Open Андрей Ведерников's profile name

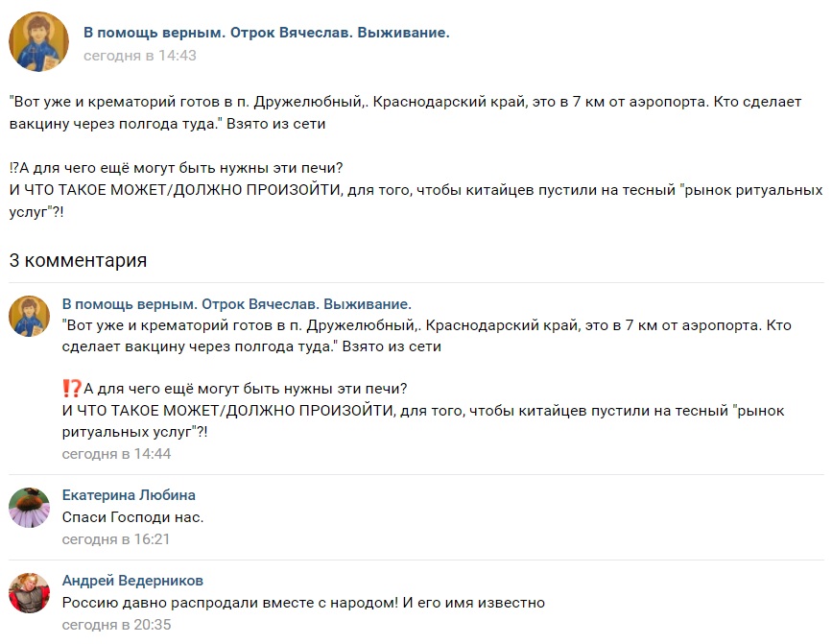click(x=132, y=581)
